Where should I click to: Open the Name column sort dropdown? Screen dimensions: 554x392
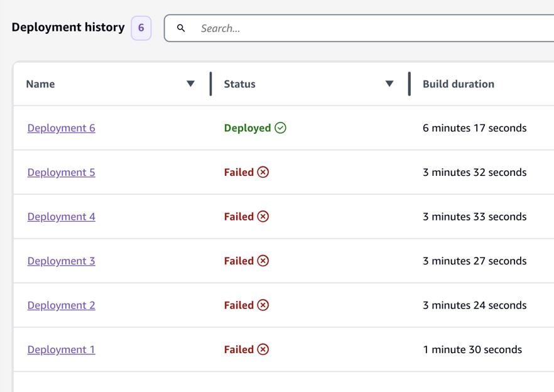click(190, 84)
